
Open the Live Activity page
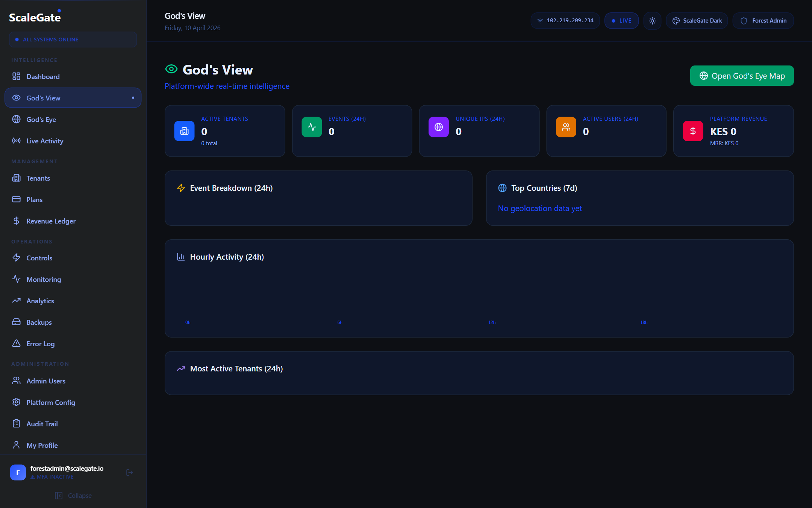45,141
